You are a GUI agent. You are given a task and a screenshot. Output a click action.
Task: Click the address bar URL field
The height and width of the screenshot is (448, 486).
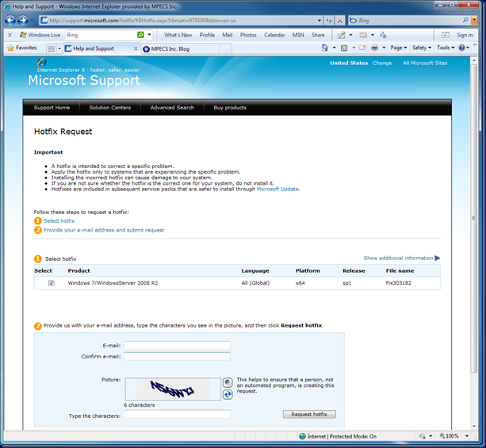[182, 21]
